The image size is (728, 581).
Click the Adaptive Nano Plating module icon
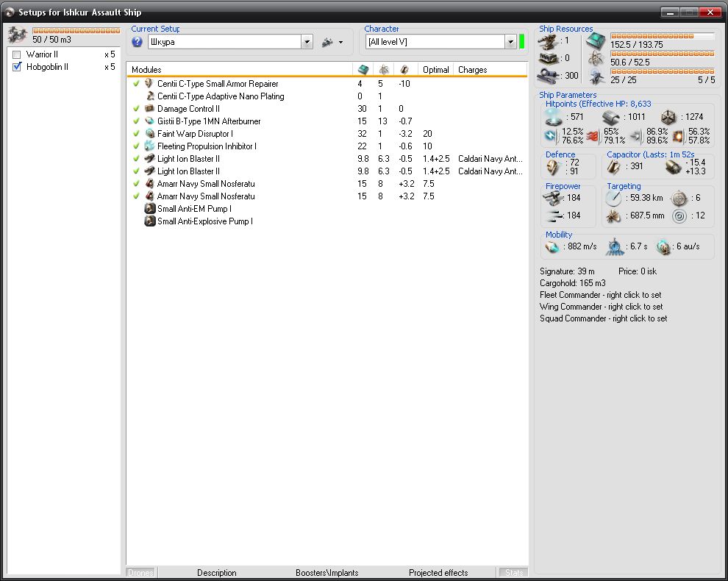pyautogui.click(x=149, y=96)
